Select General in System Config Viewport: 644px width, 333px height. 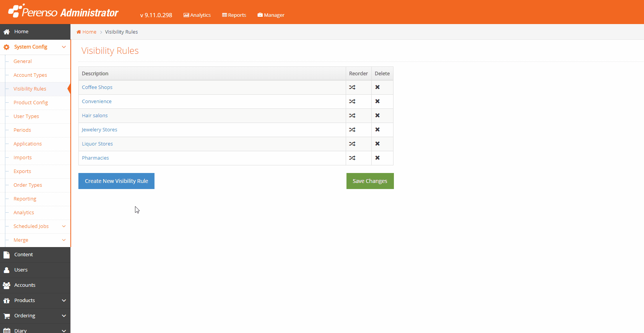(x=23, y=61)
